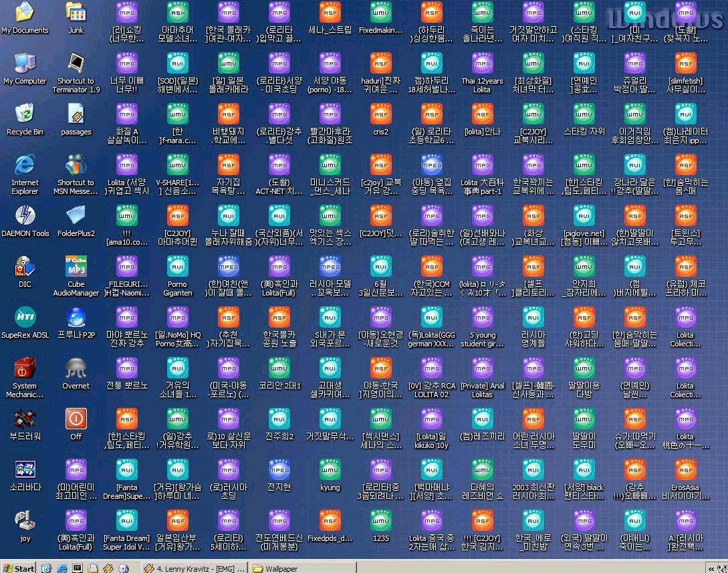728x573 pixels.
Task: Click the Recycle Bin icon
Action: (x=25, y=114)
